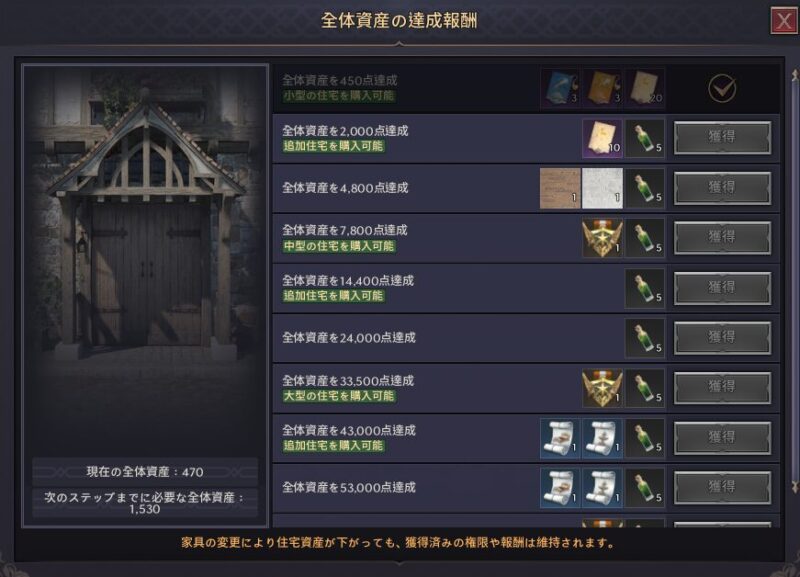The width and height of the screenshot is (800, 577).
Task: Select the white wallpaper tile in 4,800-point row
Action: pyautogui.click(x=602, y=188)
